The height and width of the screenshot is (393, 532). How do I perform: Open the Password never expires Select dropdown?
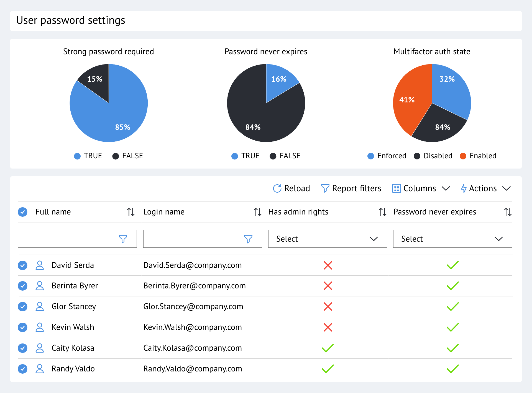tap(452, 239)
